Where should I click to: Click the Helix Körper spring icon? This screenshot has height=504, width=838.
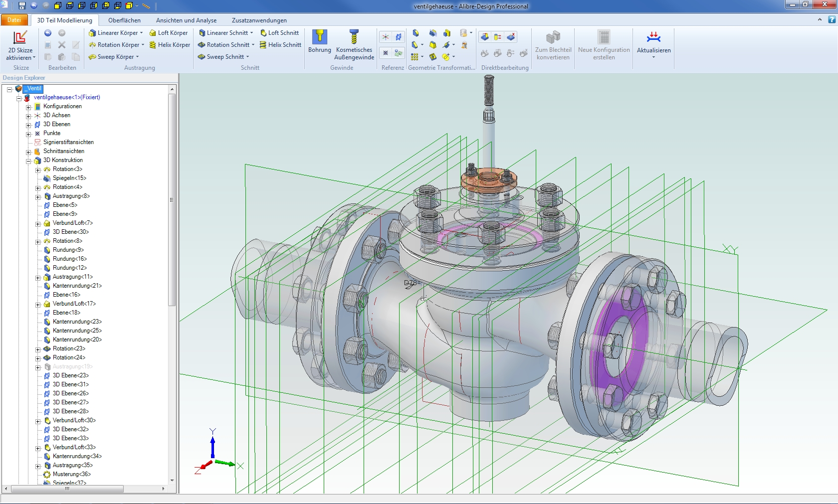point(153,45)
